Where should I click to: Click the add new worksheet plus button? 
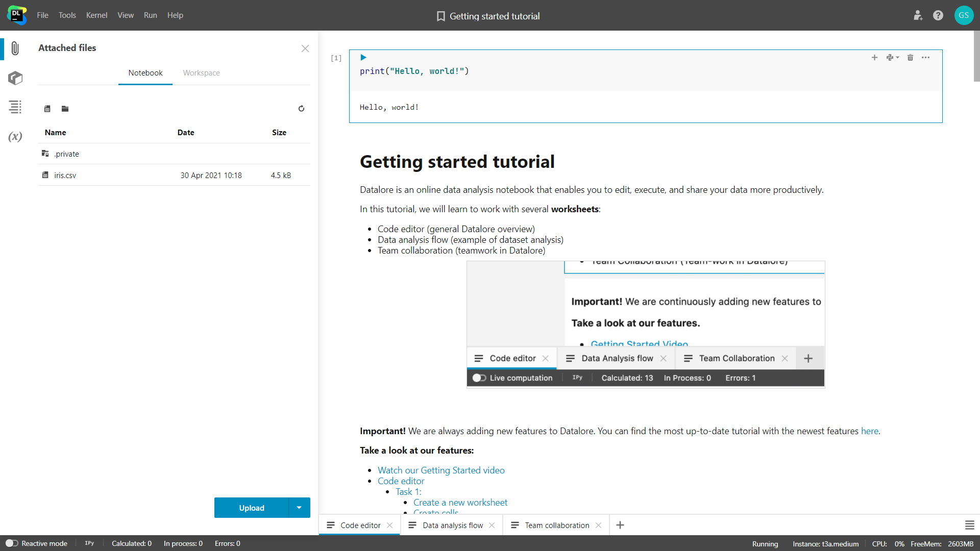tap(620, 525)
